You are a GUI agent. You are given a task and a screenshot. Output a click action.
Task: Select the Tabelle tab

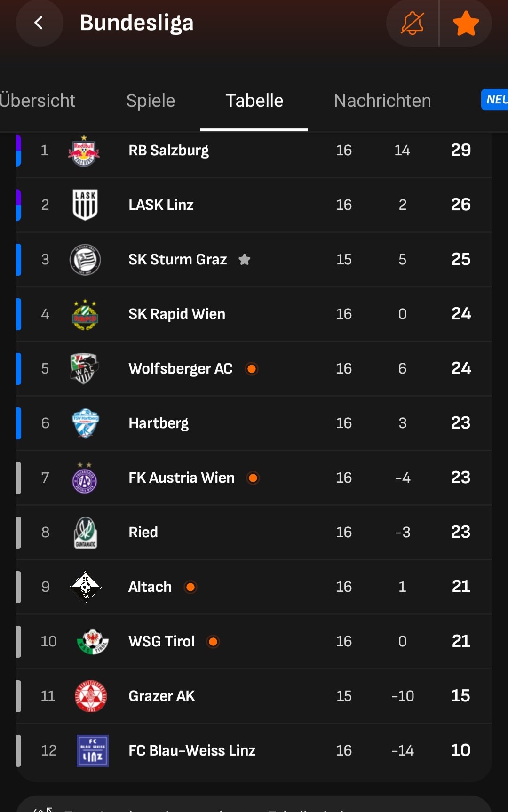tap(254, 101)
